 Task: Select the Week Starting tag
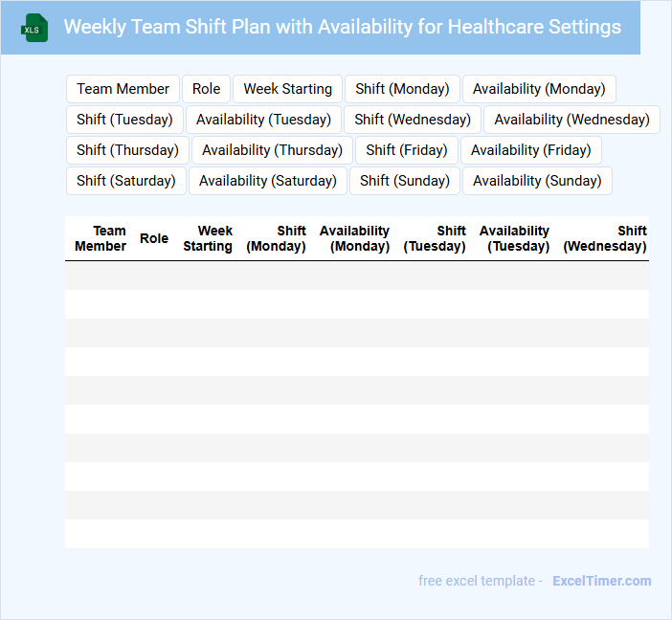287,89
